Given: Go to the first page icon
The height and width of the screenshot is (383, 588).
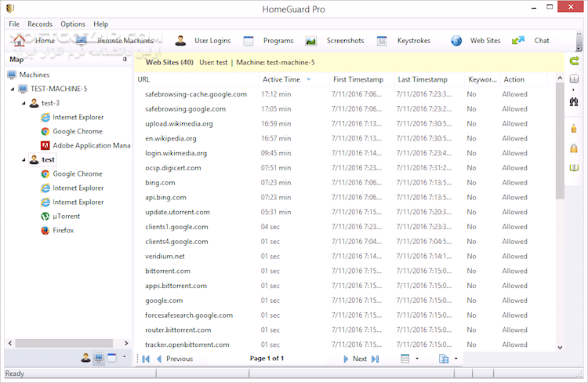Looking at the screenshot, I should (147, 359).
